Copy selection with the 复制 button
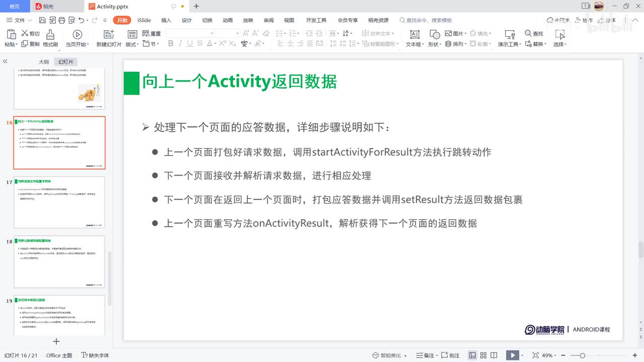Screen dimensions: 644x362 click(x=30, y=44)
